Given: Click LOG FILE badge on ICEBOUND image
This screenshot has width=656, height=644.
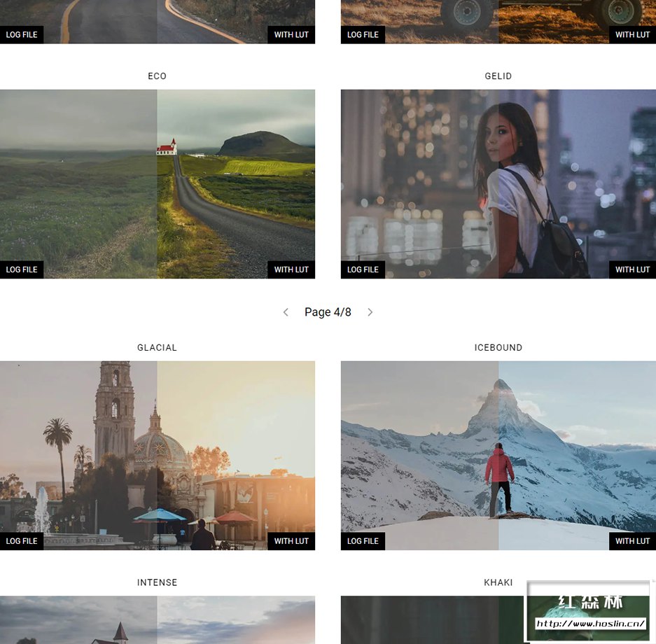Looking at the screenshot, I should tap(363, 541).
